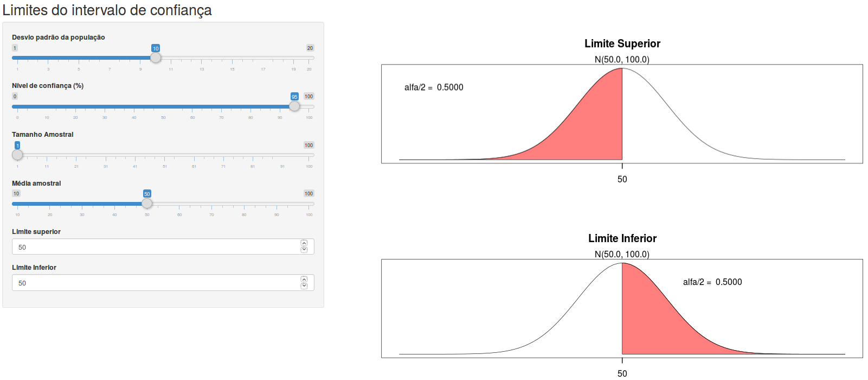Screen dimensions: 868x380
Task: Click the Nível de confiança slider handle
Action: click(x=294, y=106)
